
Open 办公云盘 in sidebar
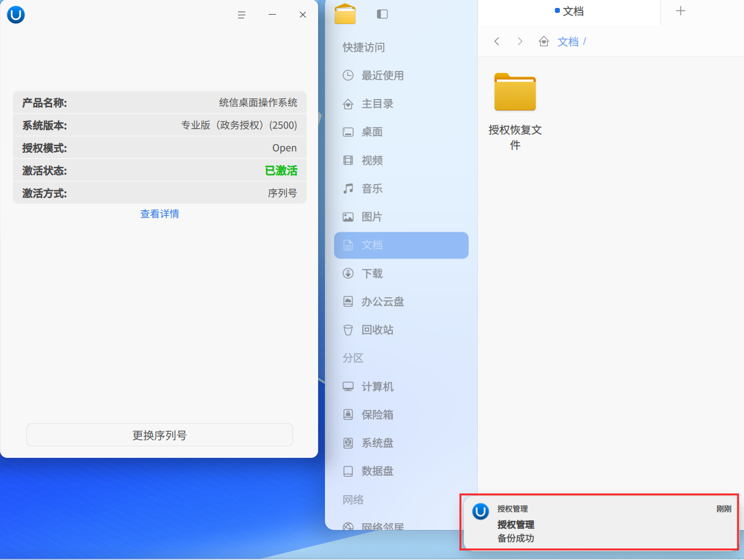point(401,301)
